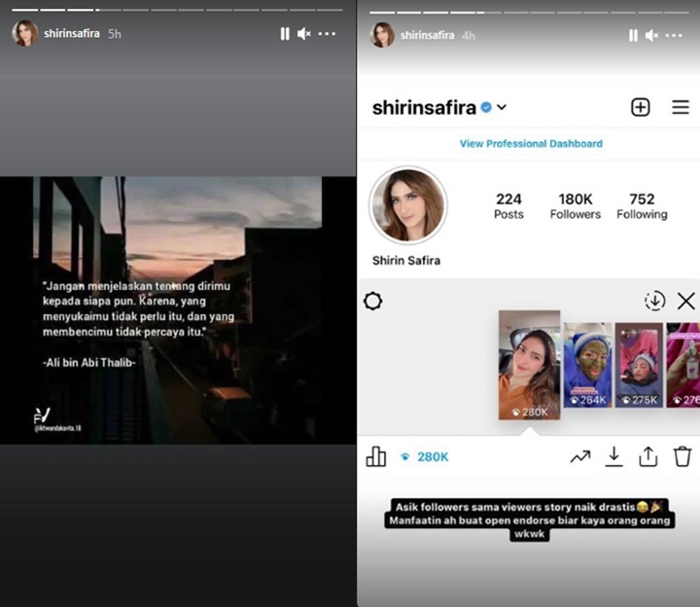The image size is (700, 607).
Task: Delete the story with trash icon
Action: pyautogui.click(x=682, y=456)
